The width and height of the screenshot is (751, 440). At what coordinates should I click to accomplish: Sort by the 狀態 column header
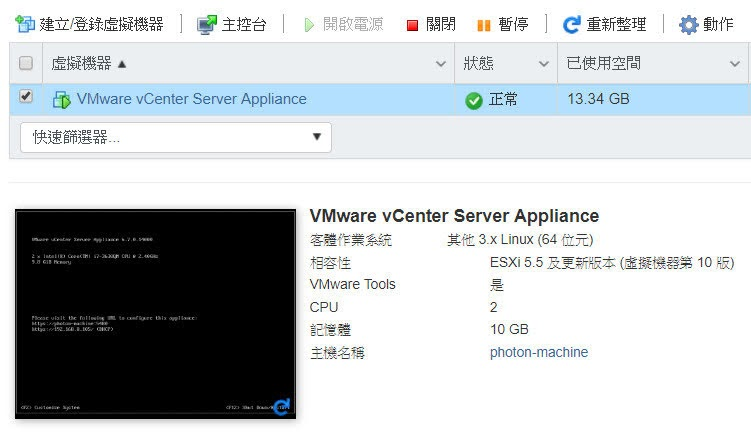click(478, 63)
